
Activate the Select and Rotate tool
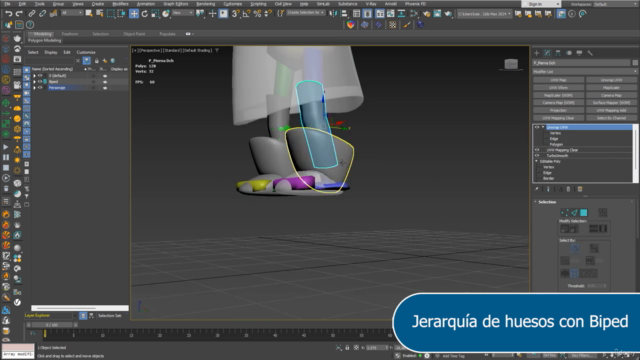[144, 13]
